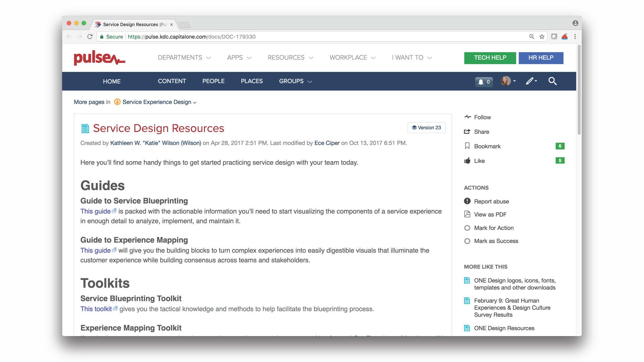Click the green bookmark count badge 6

click(560, 146)
